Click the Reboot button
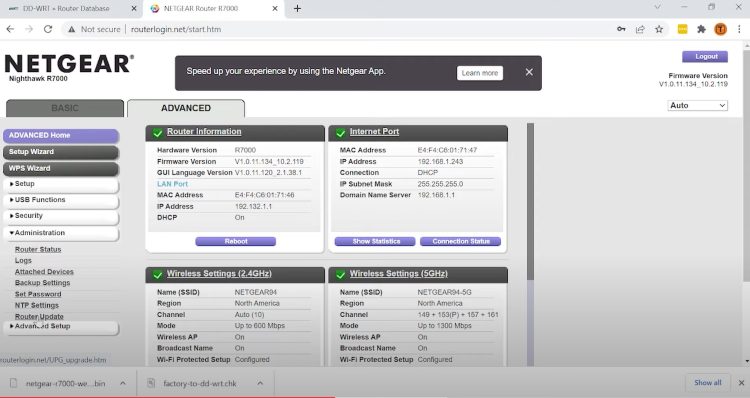This screenshot has height=398, width=750. [235, 242]
